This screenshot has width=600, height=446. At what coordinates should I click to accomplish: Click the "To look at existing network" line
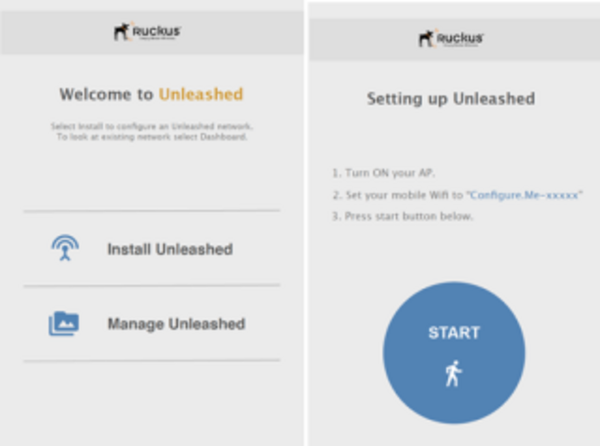pyautogui.click(x=152, y=137)
